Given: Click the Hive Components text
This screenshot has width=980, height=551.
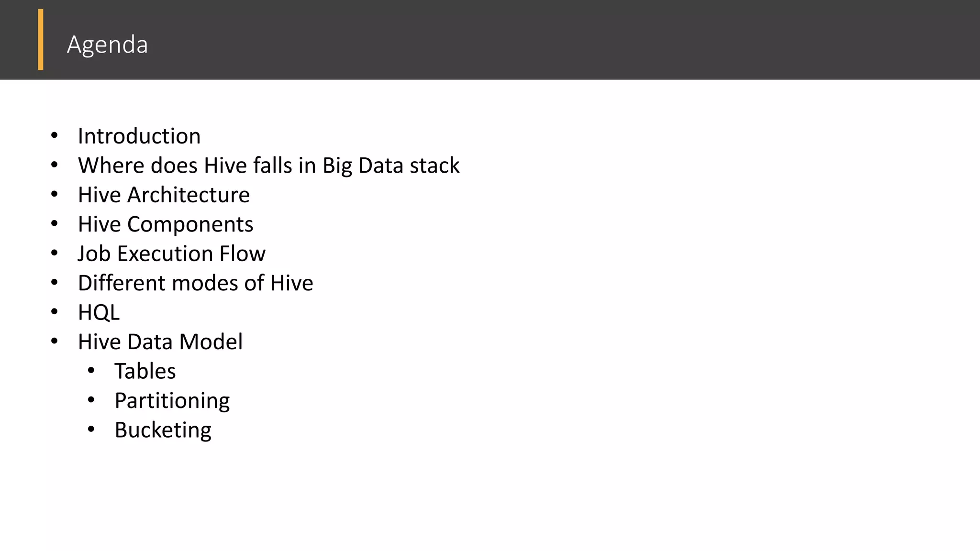Looking at the screenshot, I should (x=166, y=224).
